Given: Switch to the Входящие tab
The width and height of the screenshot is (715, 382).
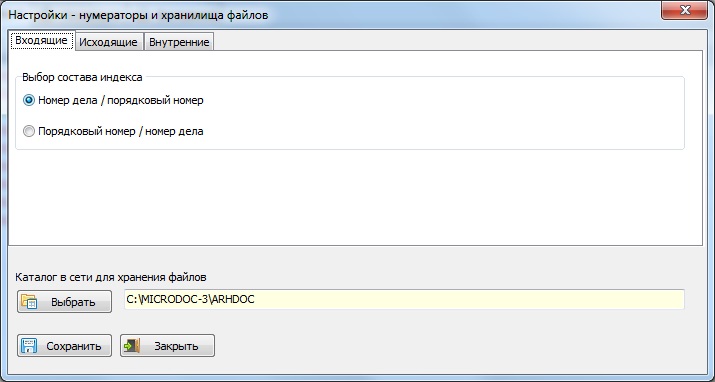Looking at the screenshot, I should pos(41,41).
